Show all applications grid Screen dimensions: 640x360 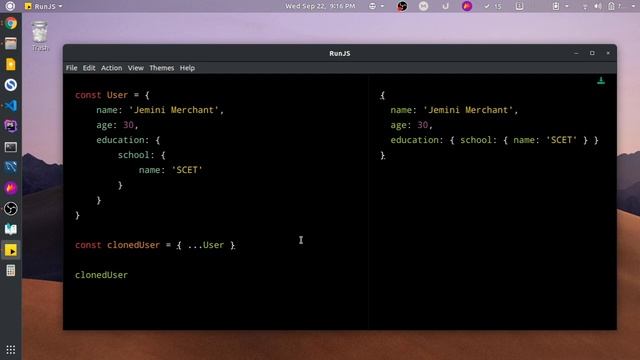point(11,350)
